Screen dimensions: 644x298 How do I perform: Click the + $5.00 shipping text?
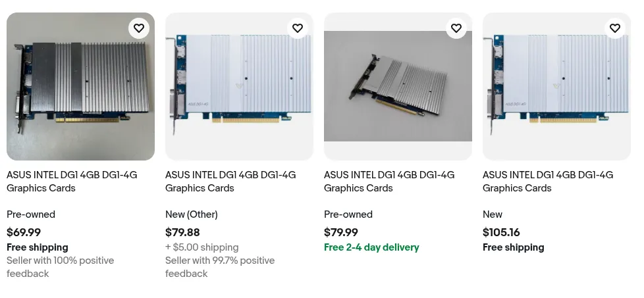pyautogui.click(x=201, y=247)
